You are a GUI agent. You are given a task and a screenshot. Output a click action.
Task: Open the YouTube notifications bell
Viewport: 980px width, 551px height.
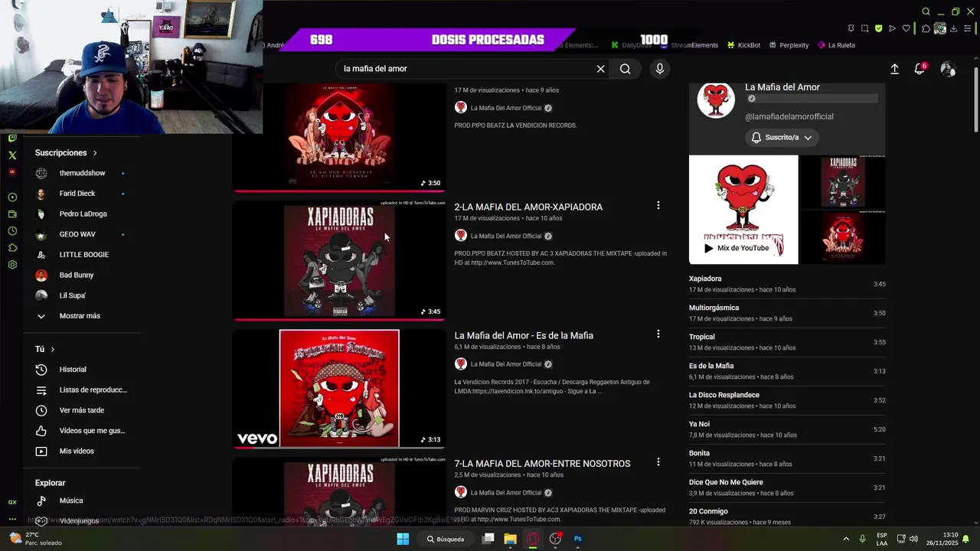(x=920, y=69)
